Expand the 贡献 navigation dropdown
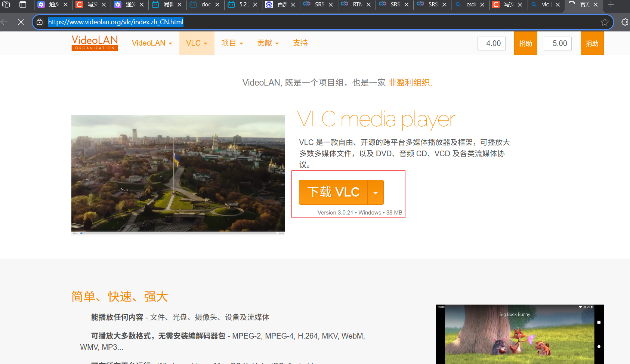Screen dimensions: 630x364 tap(268, 43)
